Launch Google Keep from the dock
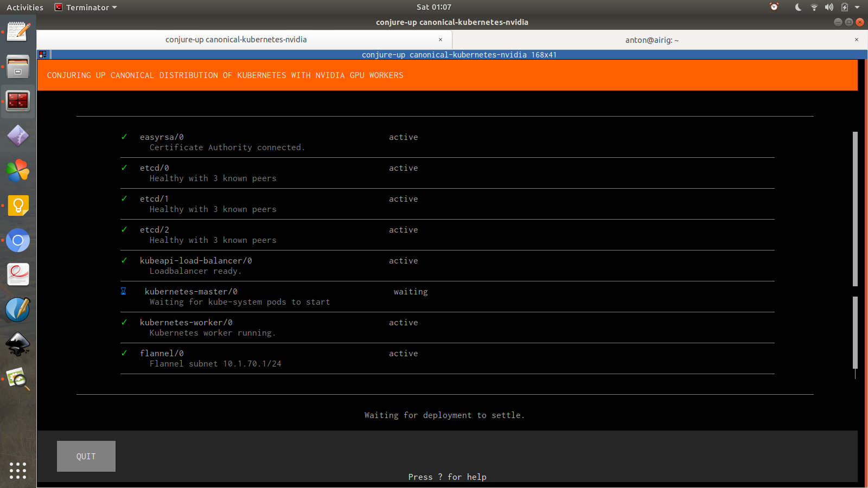The image size is (868, 488). click(x=18, y=206)
